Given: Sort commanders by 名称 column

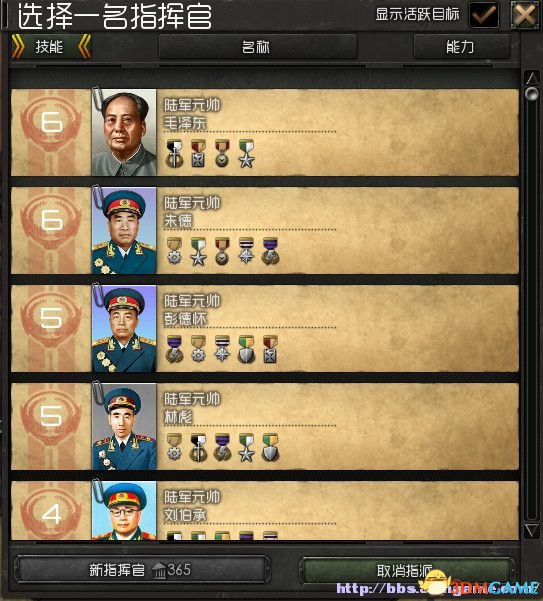Looking at the screenshot, I should tap(258, 47).
